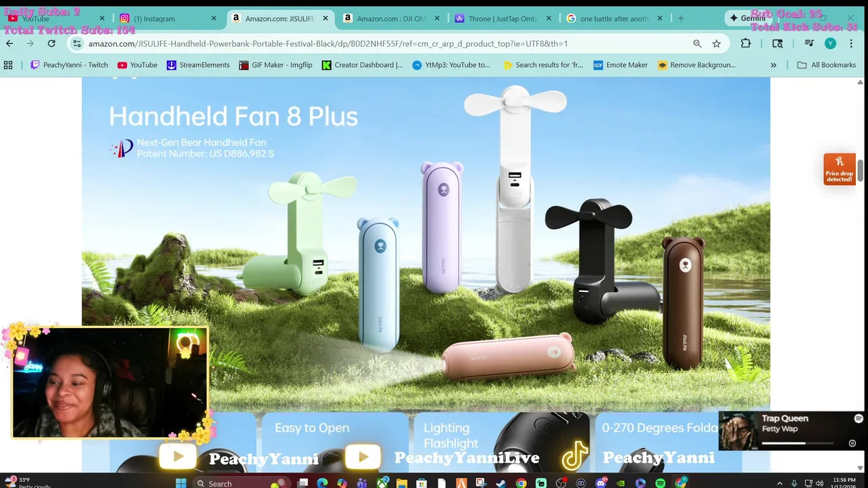Screen dimensions: 868x488
Task: Expand the 'Search results for' bookmark folder
Action: click(542, 65)
